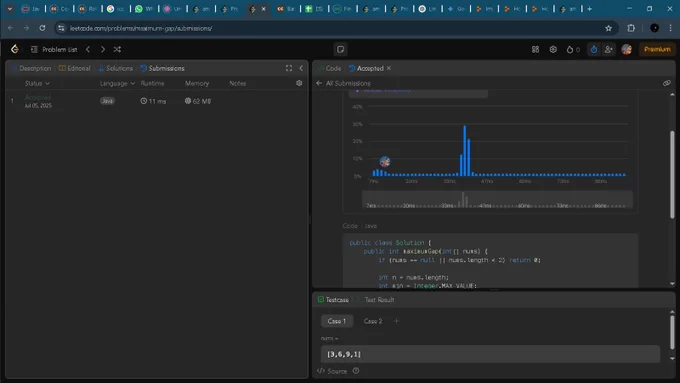Viewport: 680px width, 383px height.
Task: Maximize the left panel fullscreen icon
Action: (289, 68)
